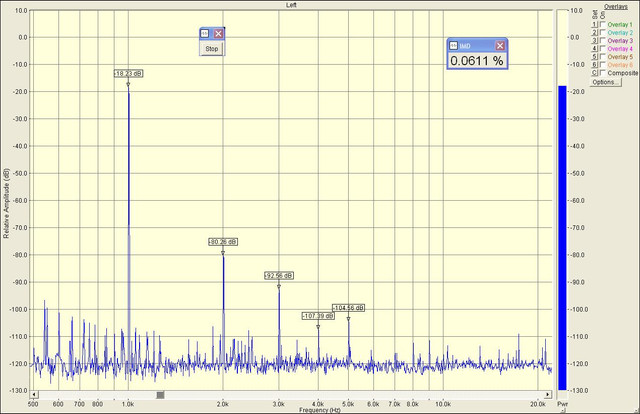The height and width of the screenshot is (414, 640).
Task: Enable the Composite overlay checkbox
Action: coord(602,73)
